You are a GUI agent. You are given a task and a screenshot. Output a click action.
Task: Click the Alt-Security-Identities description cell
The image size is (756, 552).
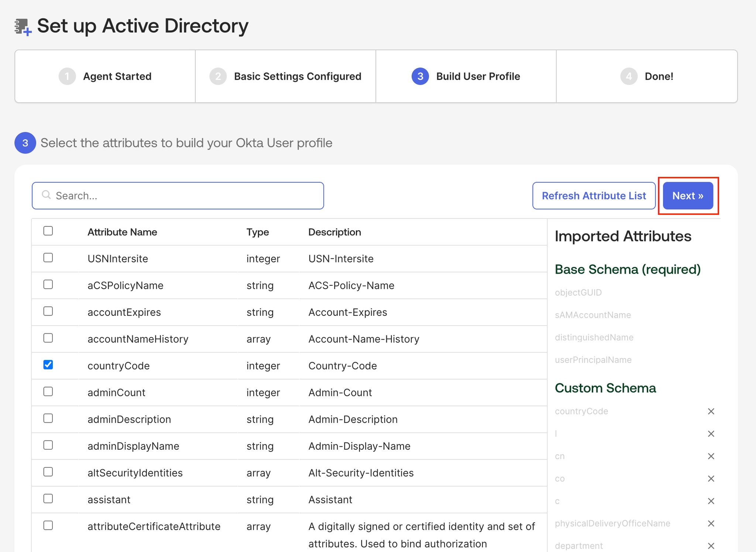pos(361,473)
